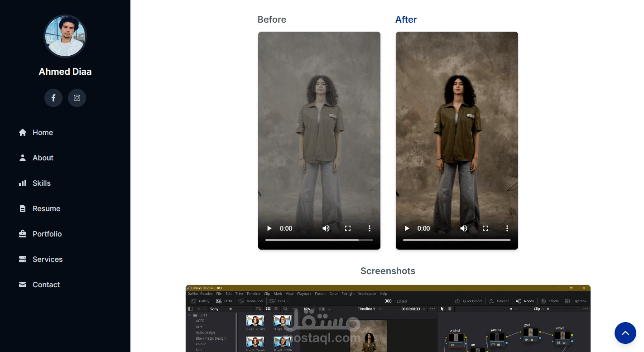The image size is (644, 352).
Task: Jump to the Contact section link
Action: [x=39, y=284]
